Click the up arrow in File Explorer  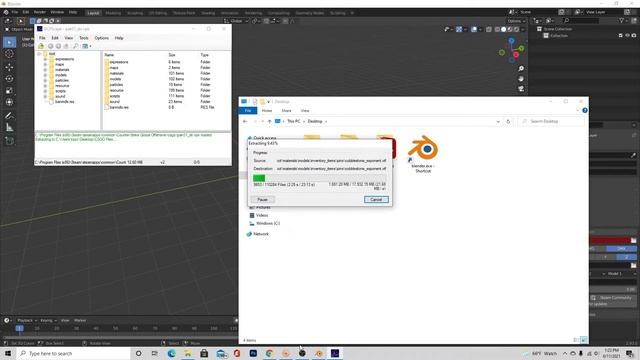[x=269, y=122]
